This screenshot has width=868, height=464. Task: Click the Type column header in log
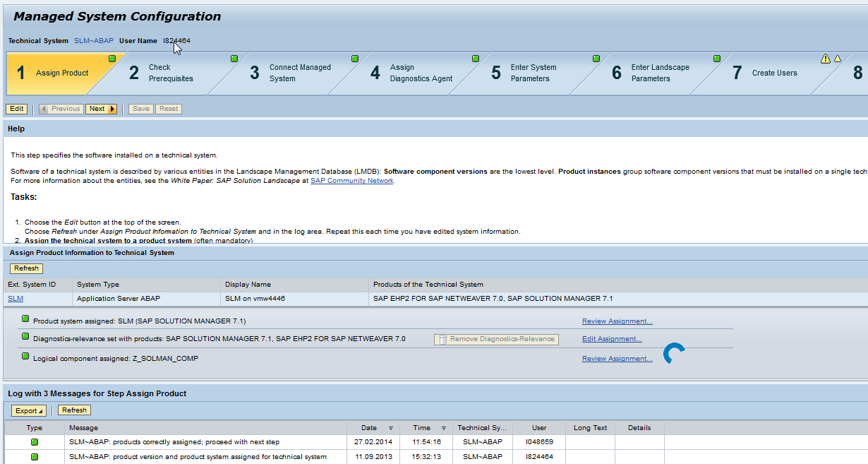click(x=35, y=428)
